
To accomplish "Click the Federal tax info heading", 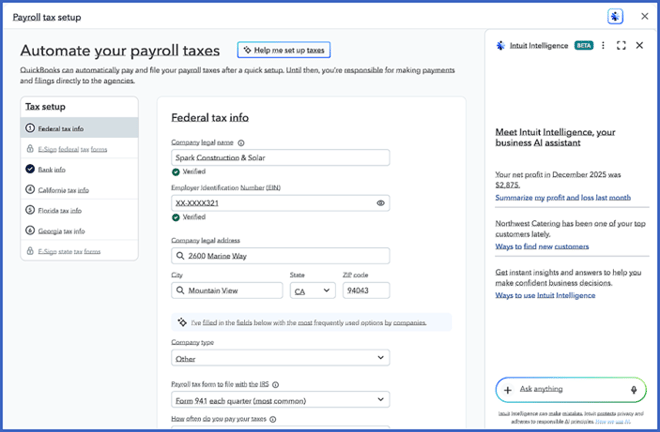I will pos(210,117).
